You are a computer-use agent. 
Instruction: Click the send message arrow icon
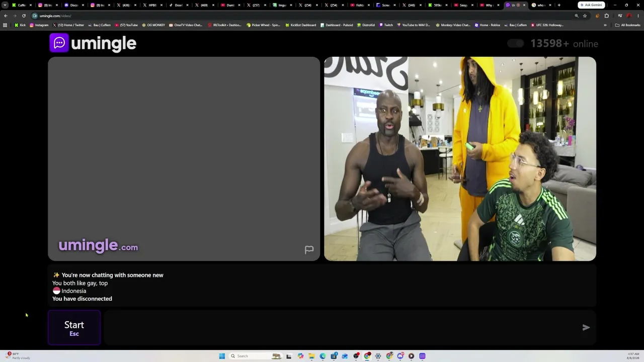click(586, 327)
